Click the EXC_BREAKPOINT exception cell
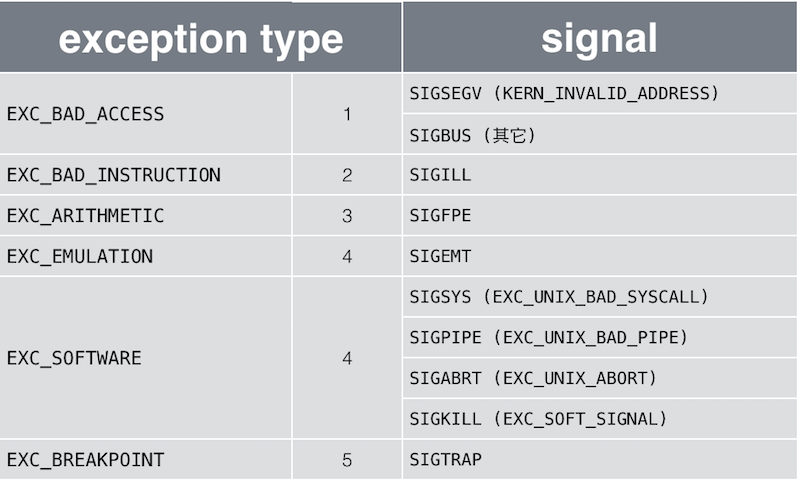Screen dimensions: 800x482 86,460
